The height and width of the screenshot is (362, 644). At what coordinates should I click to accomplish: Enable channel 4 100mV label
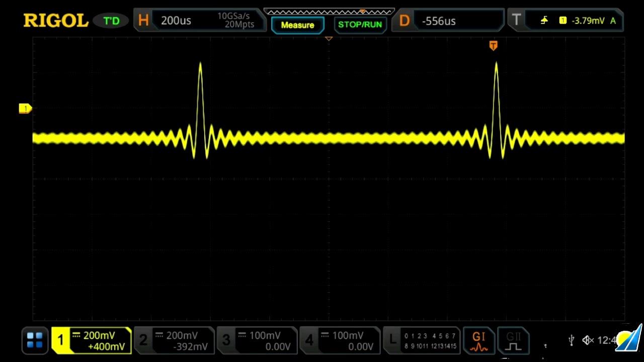click(x=348, y=335)
